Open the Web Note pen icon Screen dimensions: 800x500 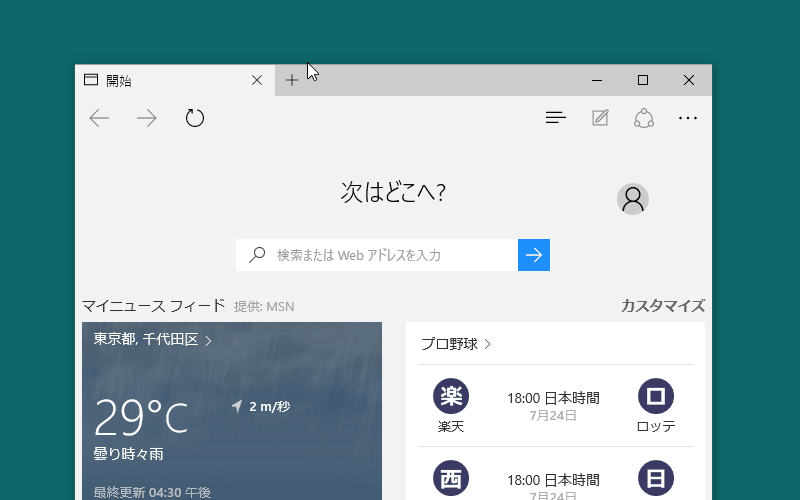pos(600,118)
